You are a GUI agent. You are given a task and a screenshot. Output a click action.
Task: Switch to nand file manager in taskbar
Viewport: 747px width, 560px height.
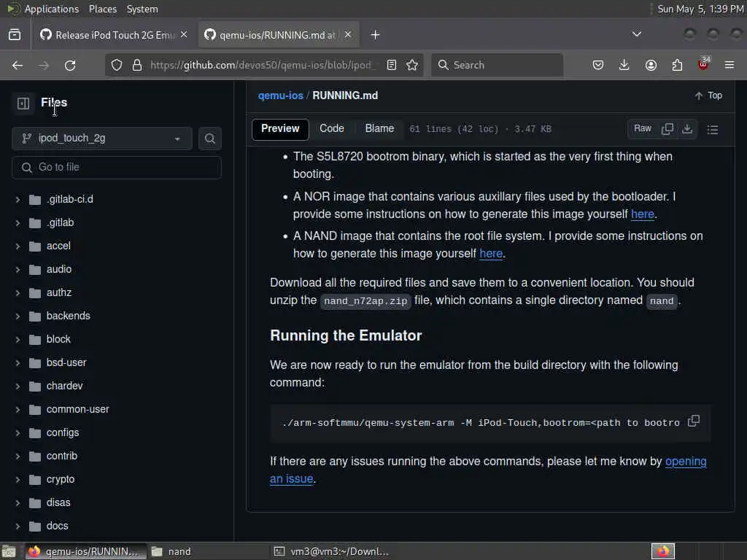(x=208, y=551)
